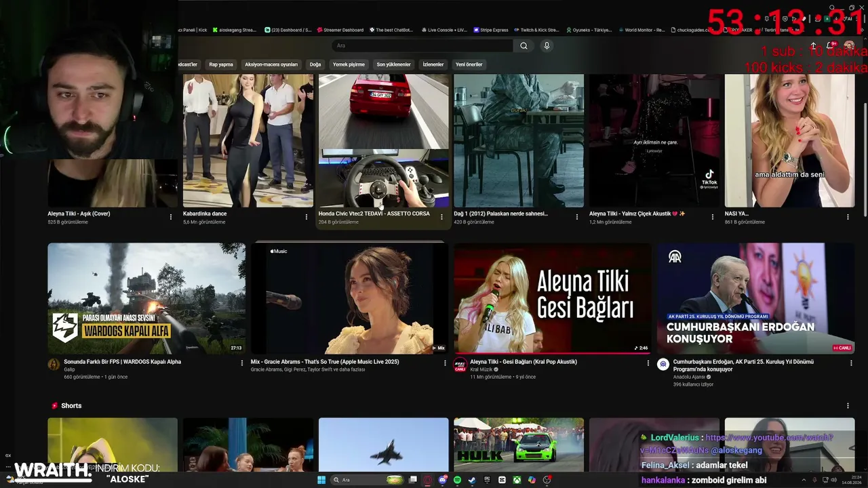Open options menu for Dağ 1 (2012) Palaskan short

point(577,217)
